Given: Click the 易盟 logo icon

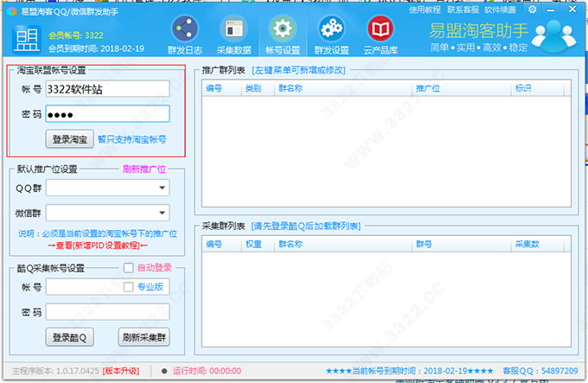Looking at the screenshot, I should click(26, 40).
